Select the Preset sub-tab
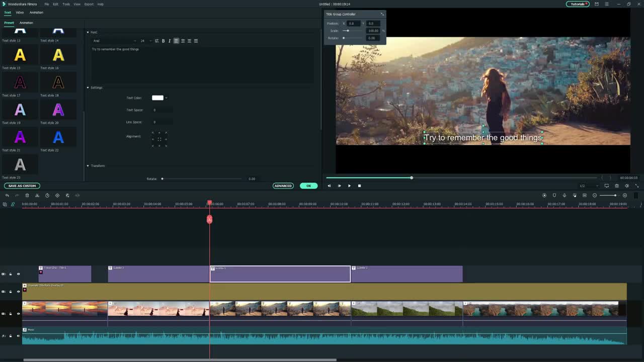The height and width of the screenshot is (362, 644). tap(9, 23)
